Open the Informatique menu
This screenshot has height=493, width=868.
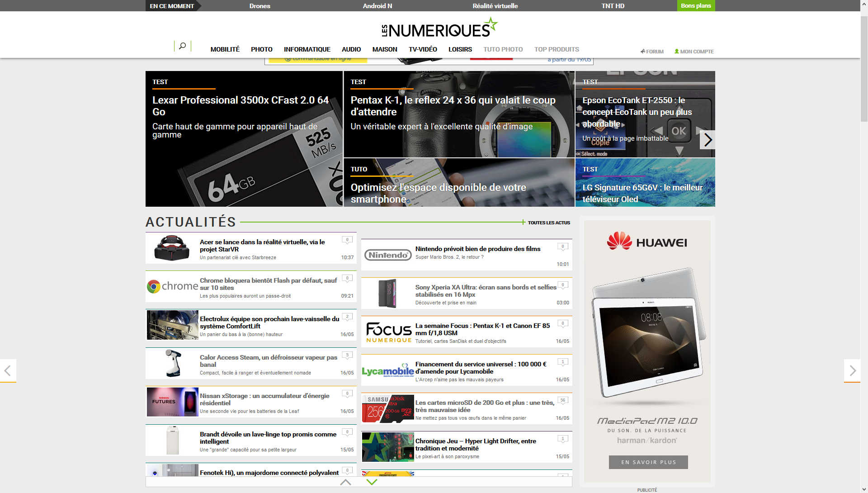click(307, 49)
